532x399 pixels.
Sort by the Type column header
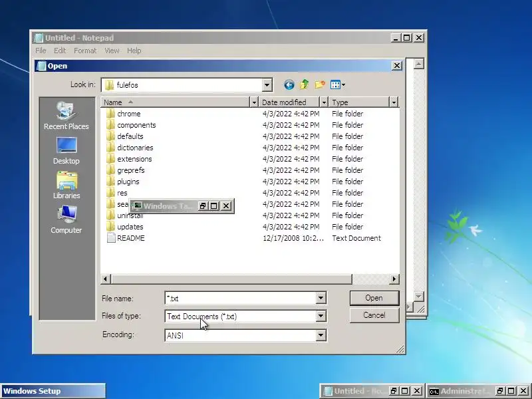360,102
